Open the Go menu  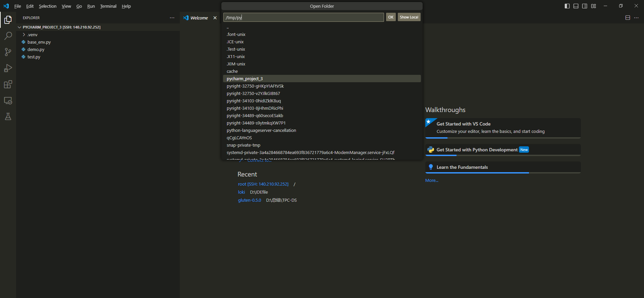point(79,6)
